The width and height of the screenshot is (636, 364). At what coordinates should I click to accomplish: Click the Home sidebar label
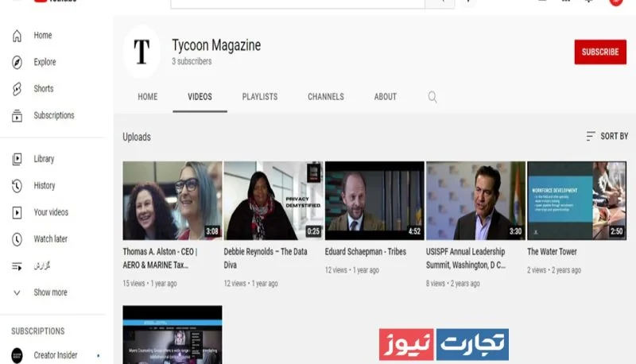(43, 35)
